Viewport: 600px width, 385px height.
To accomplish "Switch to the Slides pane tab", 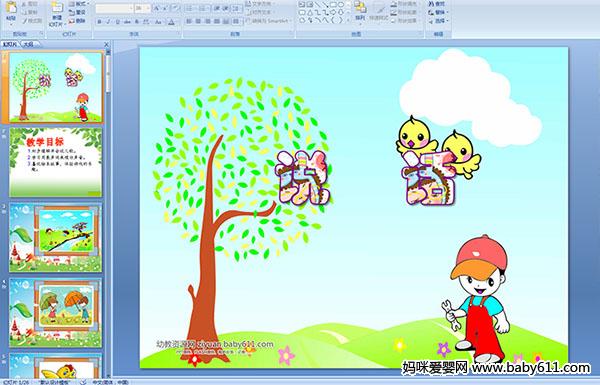I will pos(10,44).
